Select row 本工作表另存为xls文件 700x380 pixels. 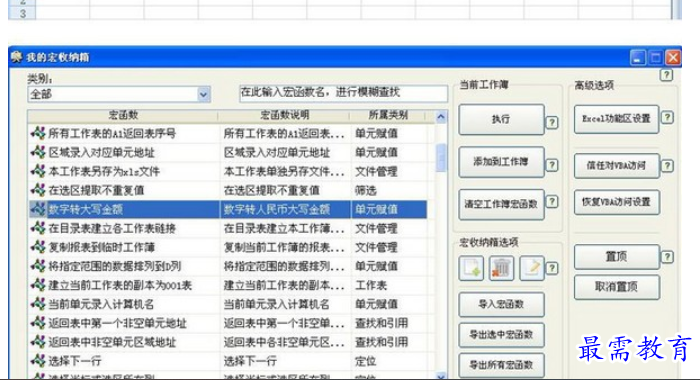[x=227, y=171]
